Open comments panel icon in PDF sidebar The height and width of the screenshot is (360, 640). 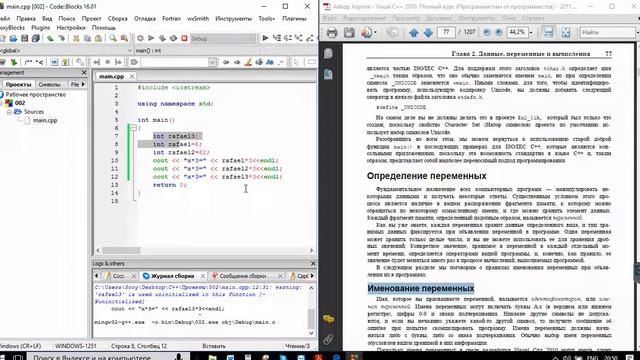pos(329,319)
